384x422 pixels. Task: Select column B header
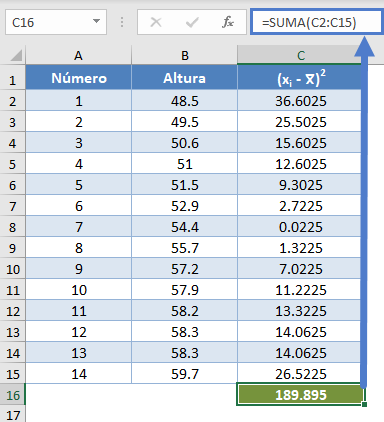(185, 55)
